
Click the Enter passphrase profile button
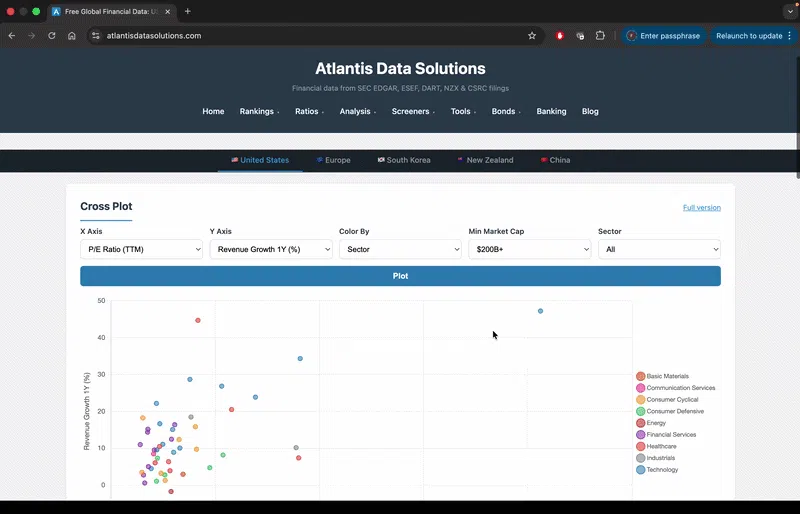point(663,36)
